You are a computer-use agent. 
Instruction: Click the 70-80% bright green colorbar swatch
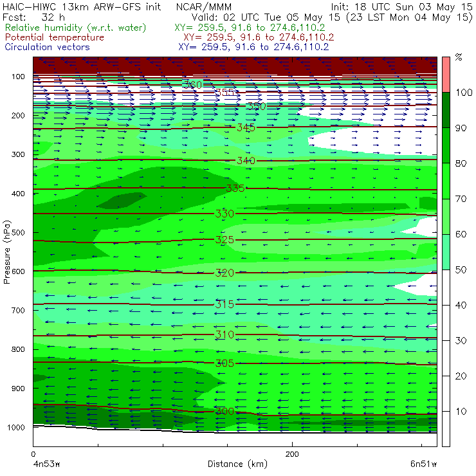(446, 181)
